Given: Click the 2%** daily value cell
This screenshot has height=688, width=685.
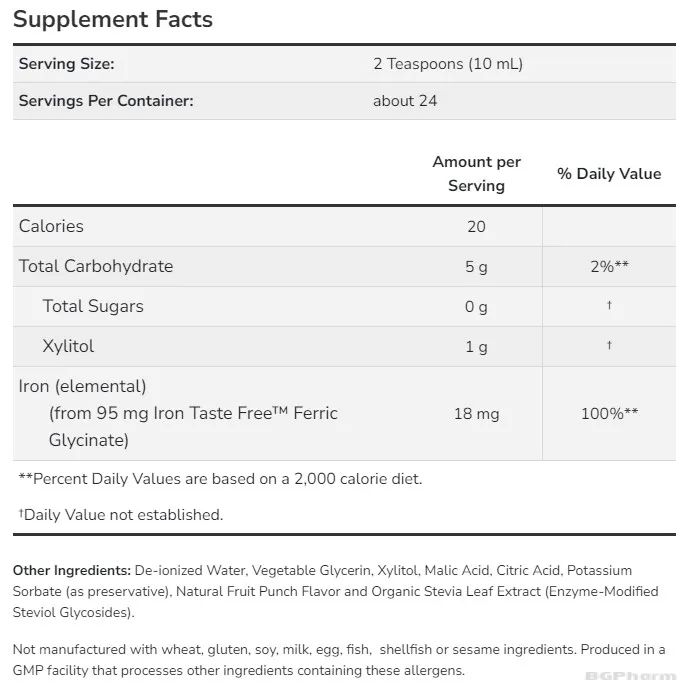Looking at the screenshot, I should (609, 267).
